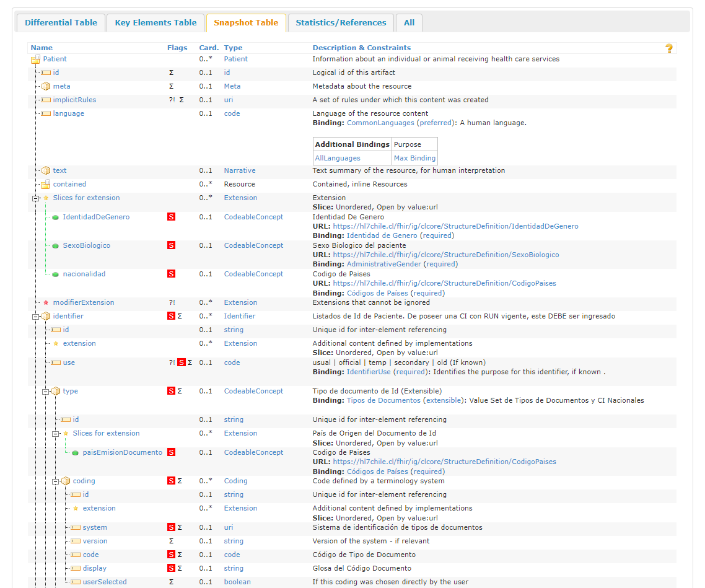Click the red S flag on nacionalidad row
Viewport: 705px width, 588px height.
(171, 274)
